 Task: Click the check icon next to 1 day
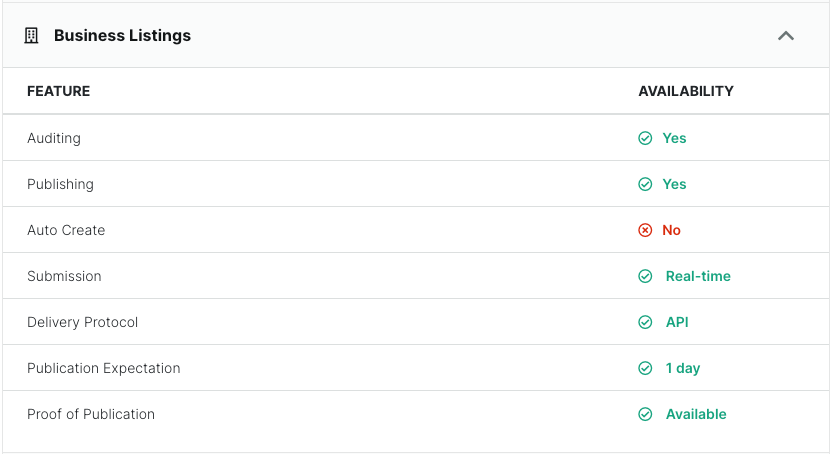click(x=645, y=368)
